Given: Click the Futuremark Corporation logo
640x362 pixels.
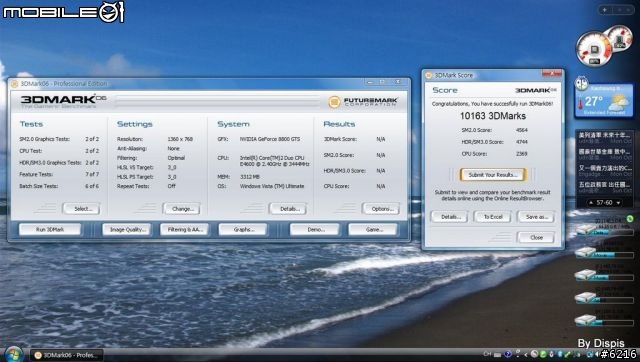Looking at the screenshot, I should pyautogui.click(x=363, y=101).
